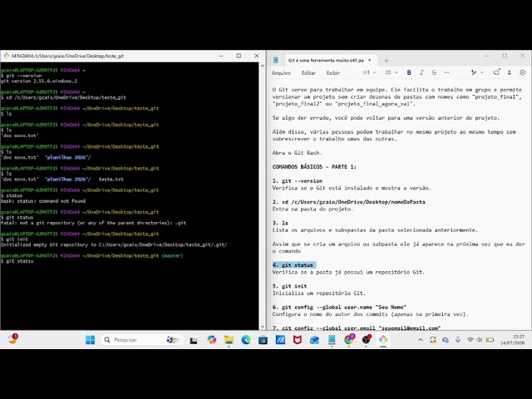532x399 pixels.
Task: Open Notepad settings gear
Action: pyautogui.click(x=523, y=72)
